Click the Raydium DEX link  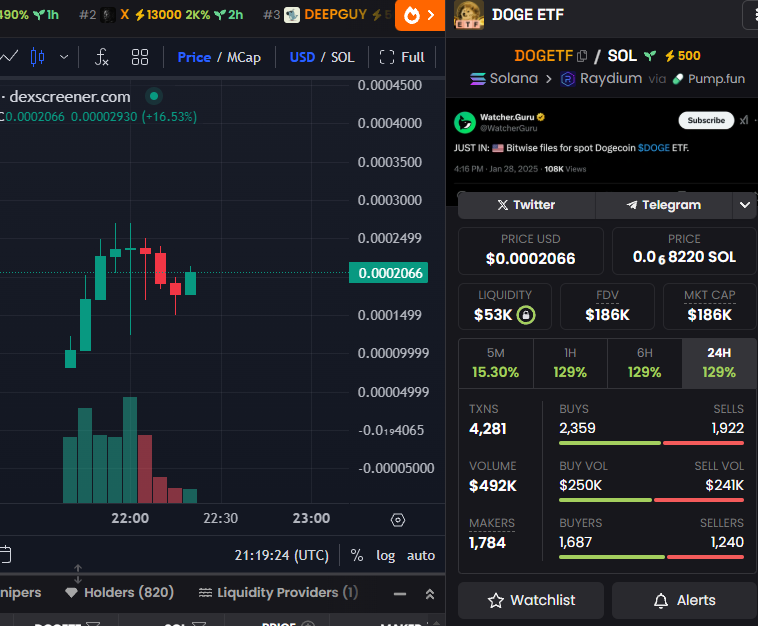pyautogui.click(x=601, y=78)
